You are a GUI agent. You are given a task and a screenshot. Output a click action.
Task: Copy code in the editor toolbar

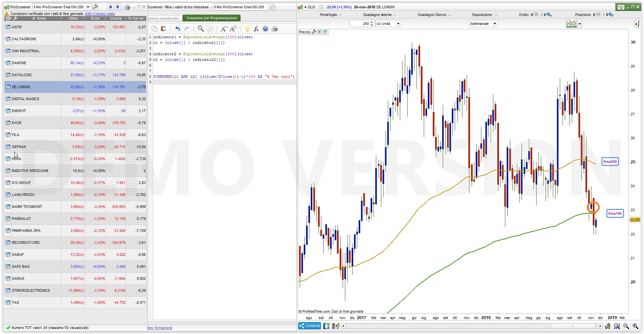(154, 29)
